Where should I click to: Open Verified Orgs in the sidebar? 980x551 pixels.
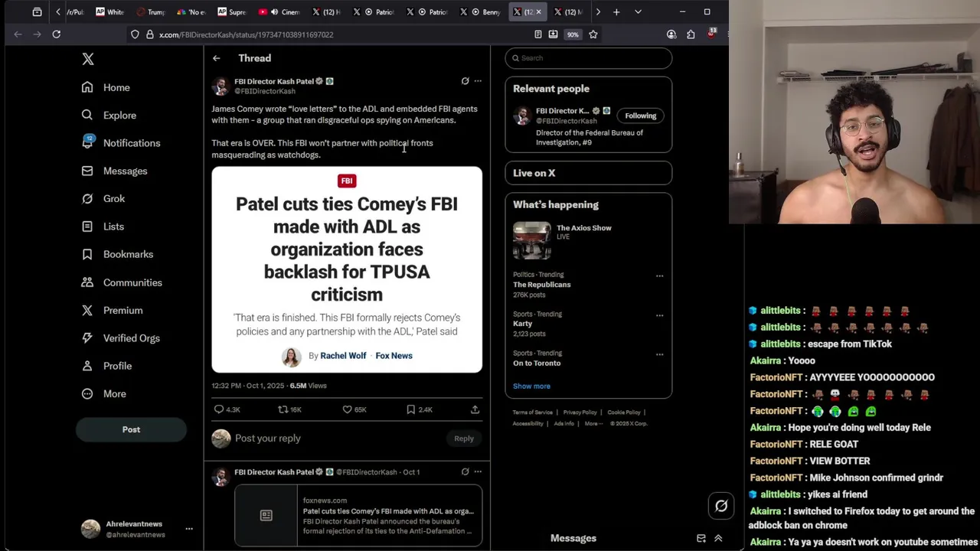click(121, 338)
